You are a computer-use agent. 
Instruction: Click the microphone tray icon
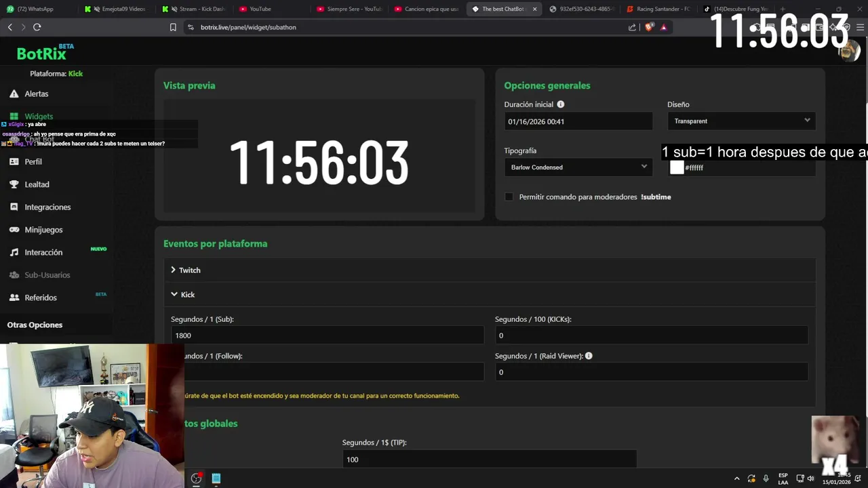tap(766, 479)
